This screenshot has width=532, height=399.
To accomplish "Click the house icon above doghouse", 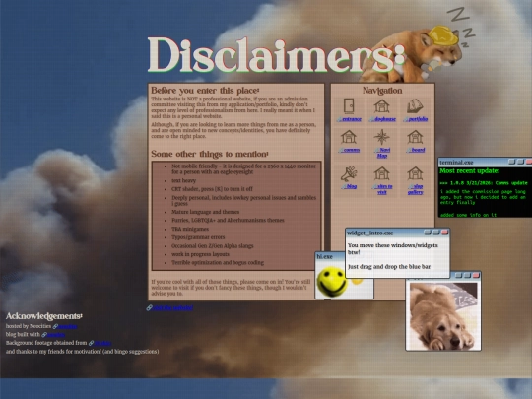I will click(381, 106).
